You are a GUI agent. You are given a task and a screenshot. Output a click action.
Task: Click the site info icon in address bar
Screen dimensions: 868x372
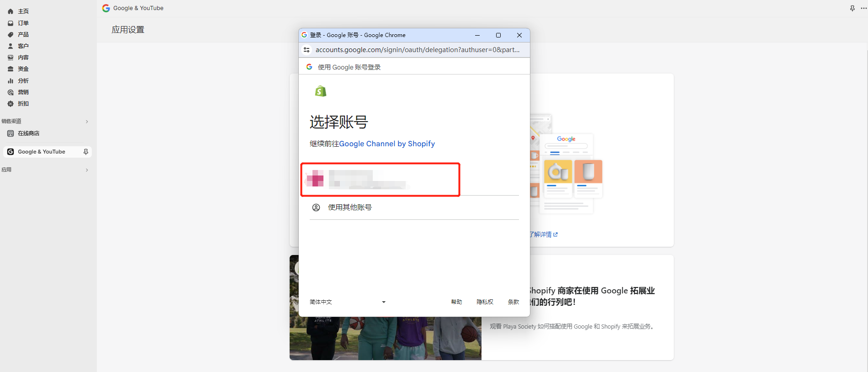pos(307,50)
